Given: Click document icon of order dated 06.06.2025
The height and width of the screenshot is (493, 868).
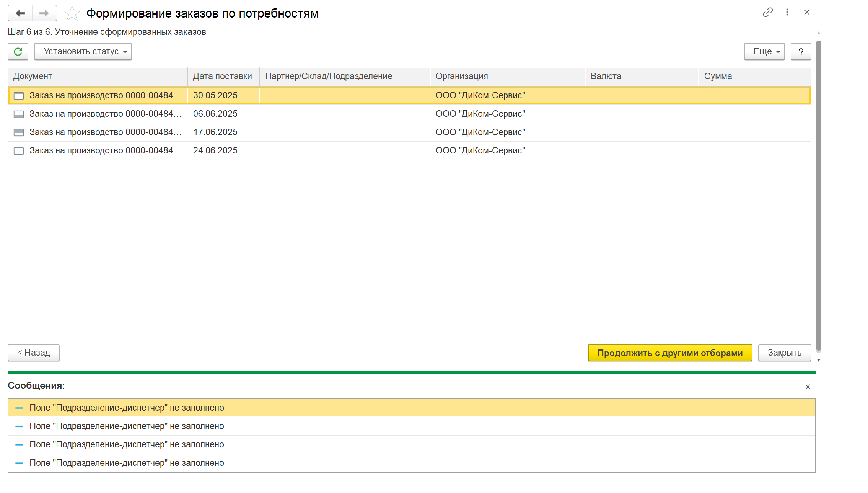Looking at the screenshot, I should (19, 114).
